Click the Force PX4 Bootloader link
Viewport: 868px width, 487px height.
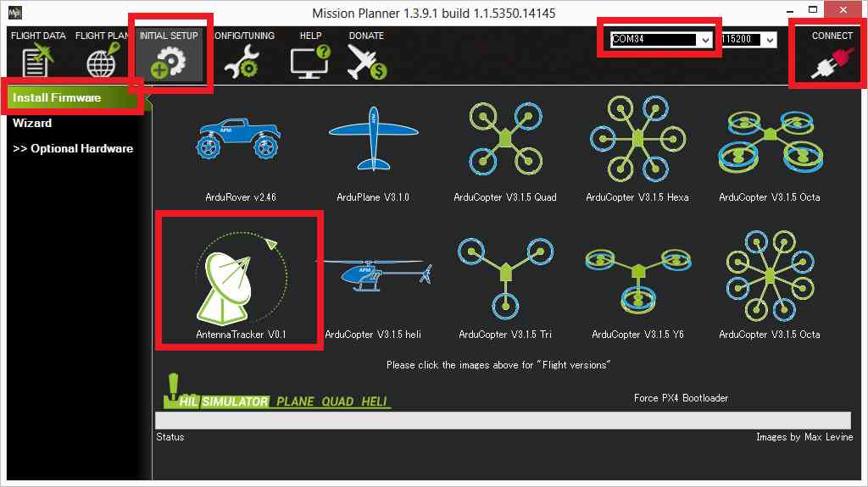(681, 398)
